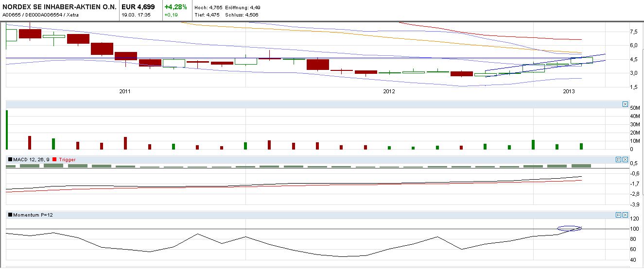Click the 'Hoch: 4,765' value

209,8
